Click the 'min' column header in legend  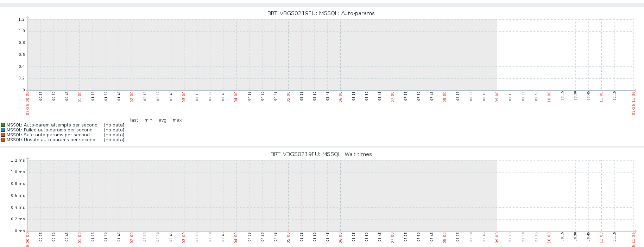(149, 120)
